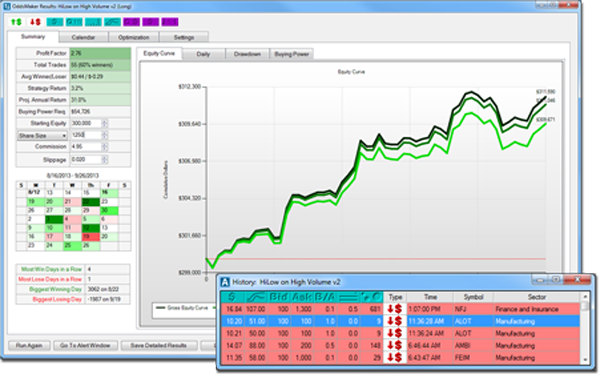Click the teal curve chart toolbar icon
Viewport: 600px width, 374px height.
112,22
